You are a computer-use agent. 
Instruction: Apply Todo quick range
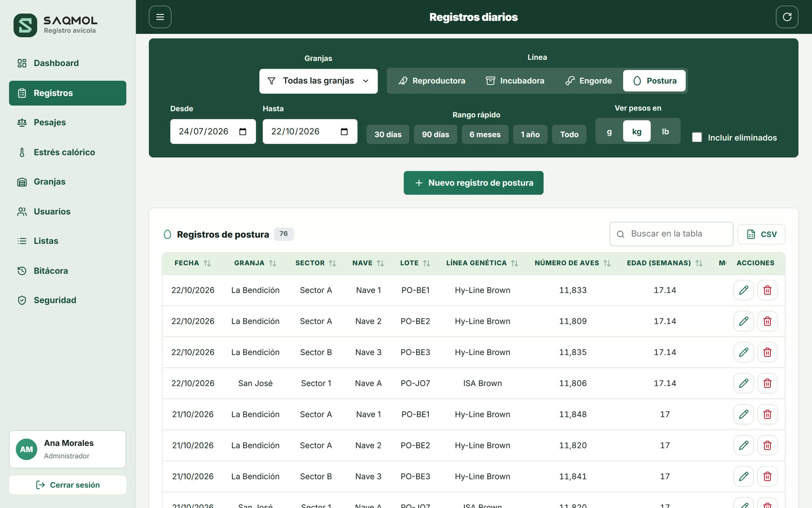[x=569, y=135]
